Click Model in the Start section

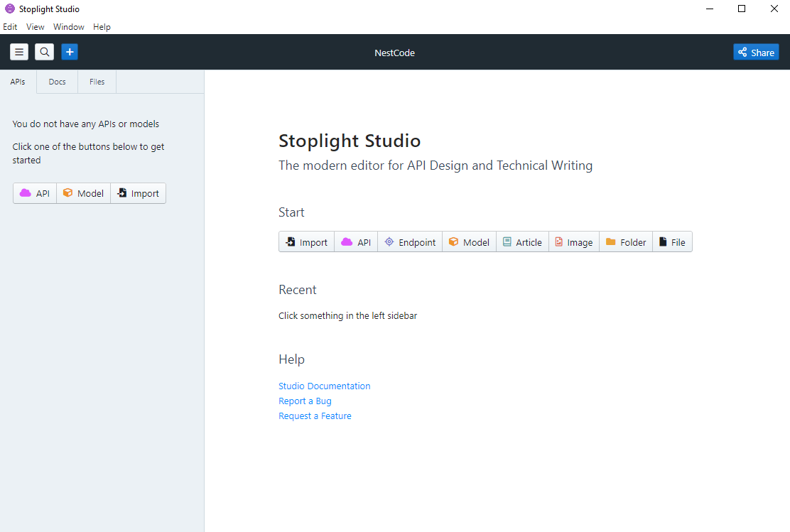470,242
